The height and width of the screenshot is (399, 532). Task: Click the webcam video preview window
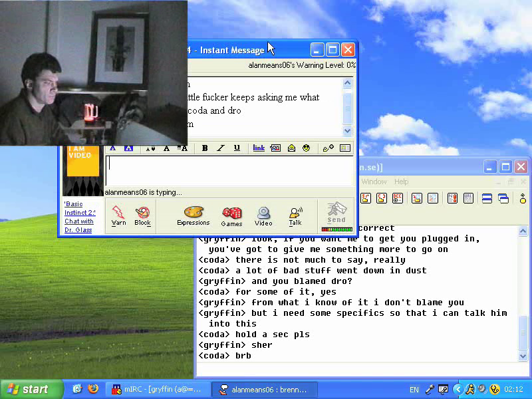[x=94, y=72]
